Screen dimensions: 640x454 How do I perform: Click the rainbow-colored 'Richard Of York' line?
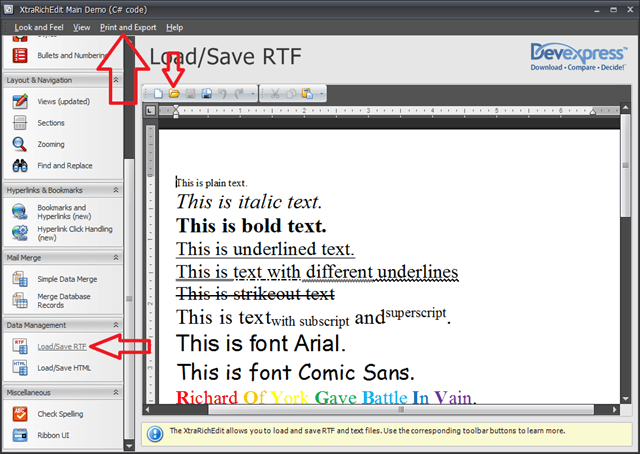pyautogui.click(x=326, y=397)
